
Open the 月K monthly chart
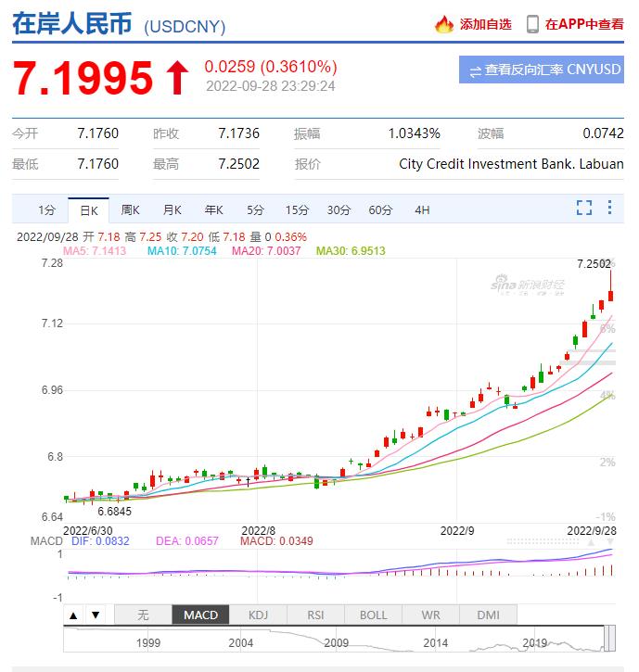pyautogui.click(x=172, y=209)
